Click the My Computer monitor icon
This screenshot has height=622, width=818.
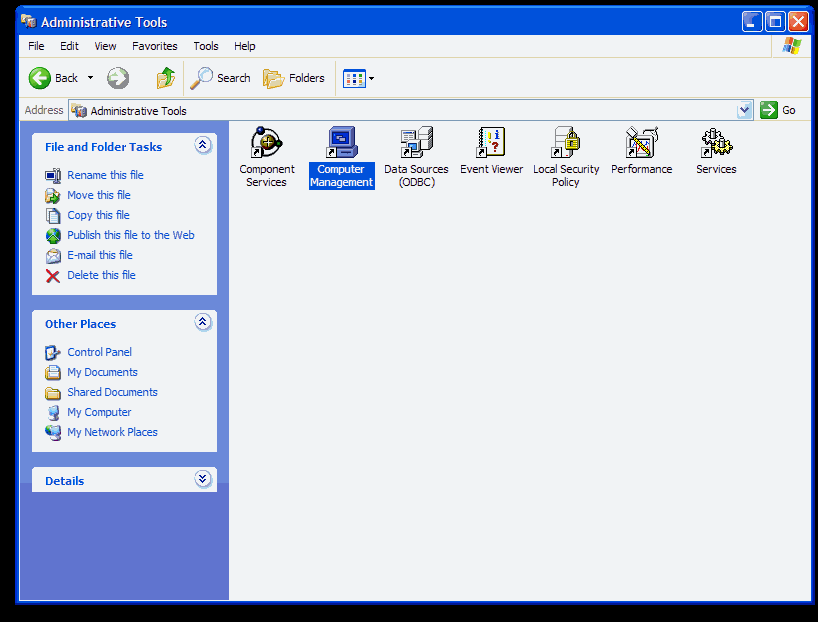pyautogui.click(x=53, y=413)
